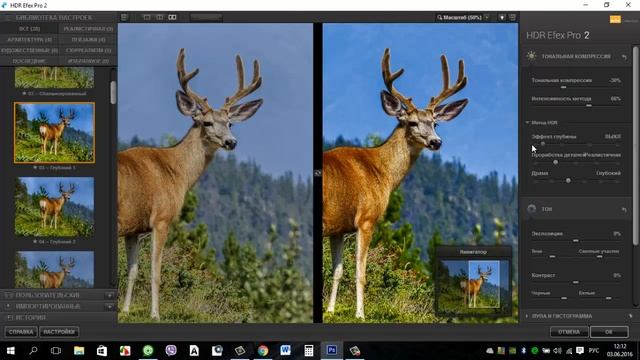Viewport: 640px width, 360px height.
Task: Adjust the Интенсивность метода slider
Action: tap(589, 105)
